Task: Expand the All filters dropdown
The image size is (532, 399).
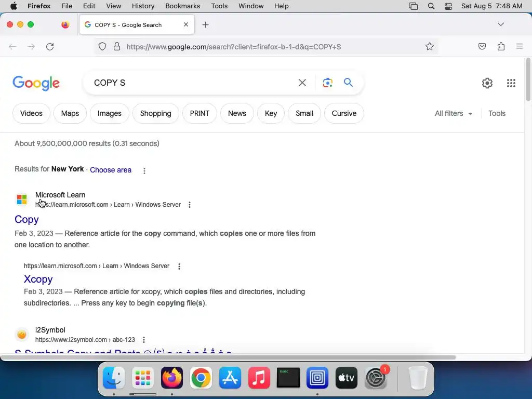Action: (454, 113)
